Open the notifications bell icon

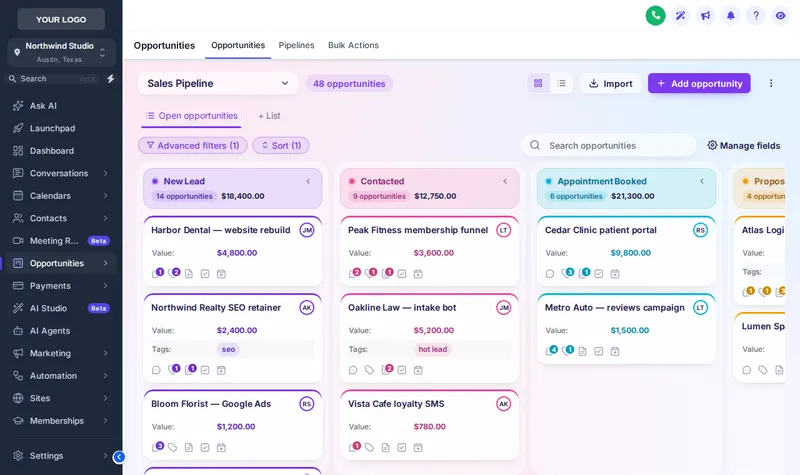(x=731, y=15)
